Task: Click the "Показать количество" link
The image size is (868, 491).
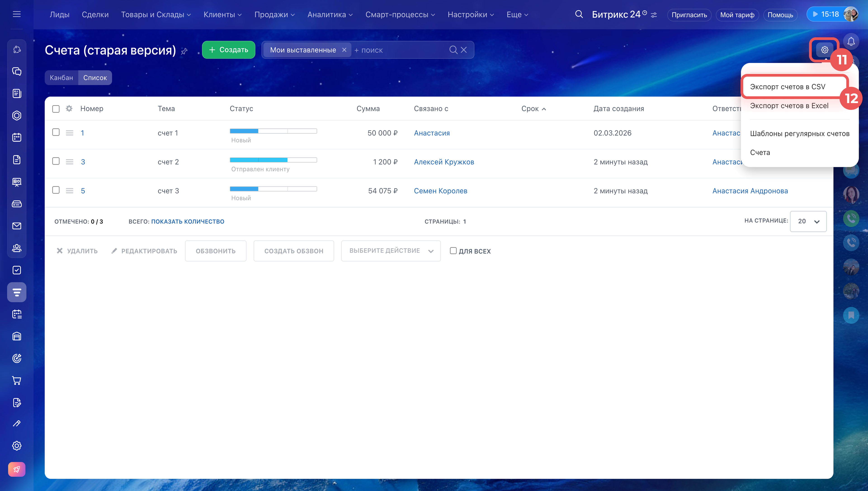Action: click(187, 222)
